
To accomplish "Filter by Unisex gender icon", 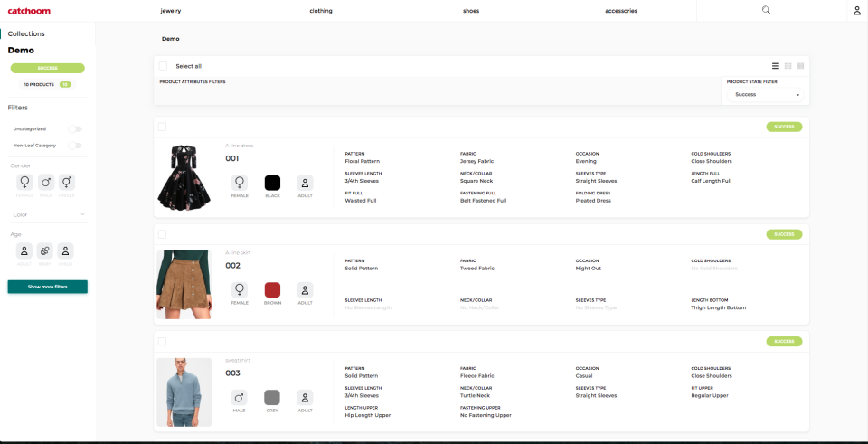I will point(66,182).
